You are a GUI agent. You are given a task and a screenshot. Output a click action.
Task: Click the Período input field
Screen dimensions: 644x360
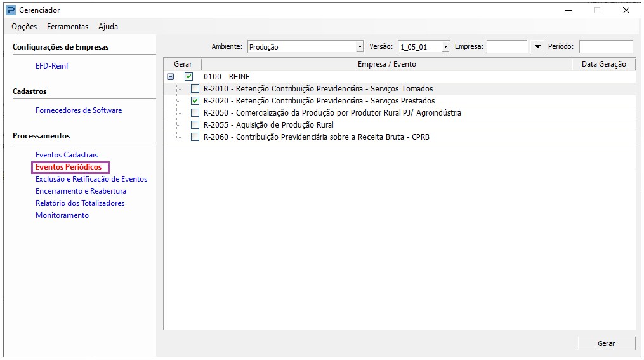[x=605, y=47]
